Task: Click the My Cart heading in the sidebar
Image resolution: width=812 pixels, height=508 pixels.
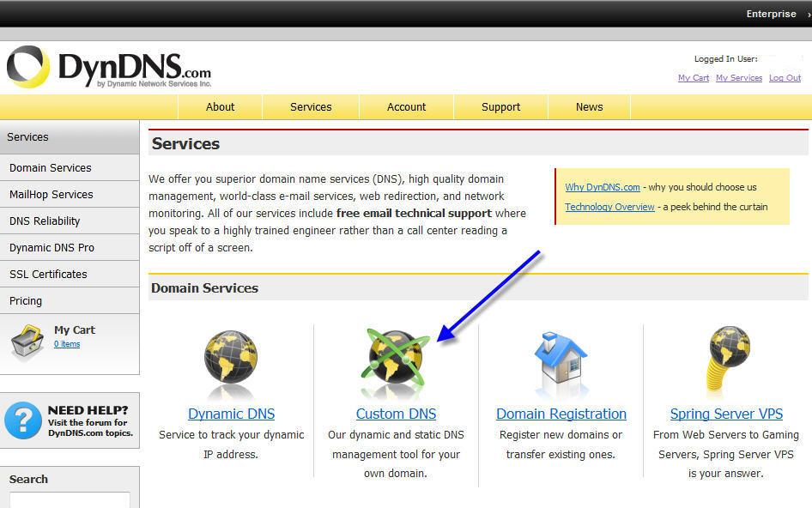Action: tap(75, 330)
